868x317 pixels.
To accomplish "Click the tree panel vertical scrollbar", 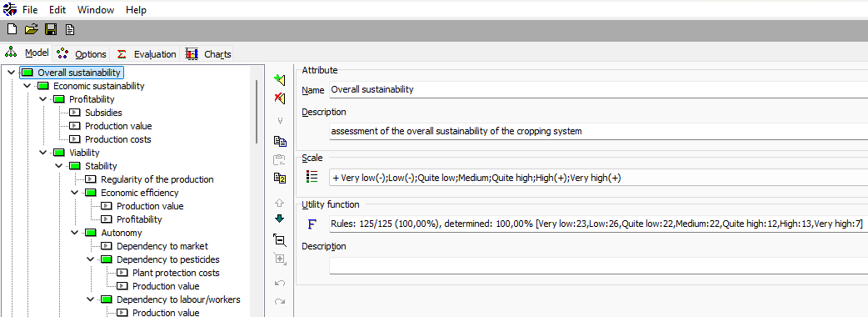I will click(257, 111).
